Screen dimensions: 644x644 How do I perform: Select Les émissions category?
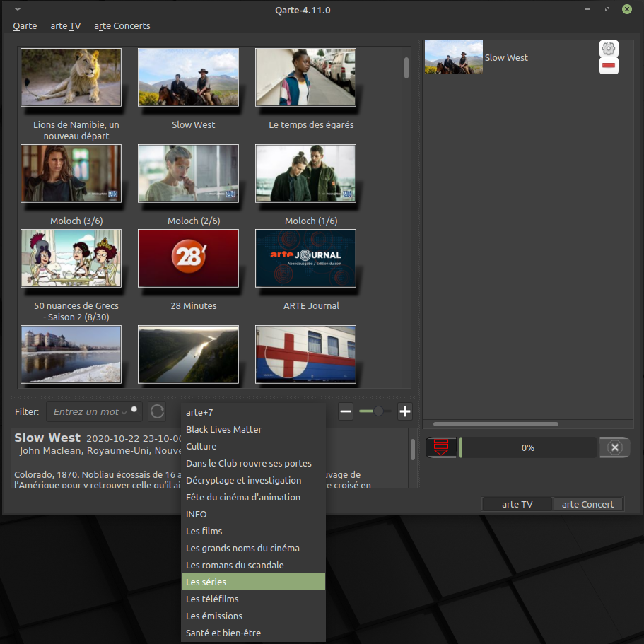coord(253,616)
